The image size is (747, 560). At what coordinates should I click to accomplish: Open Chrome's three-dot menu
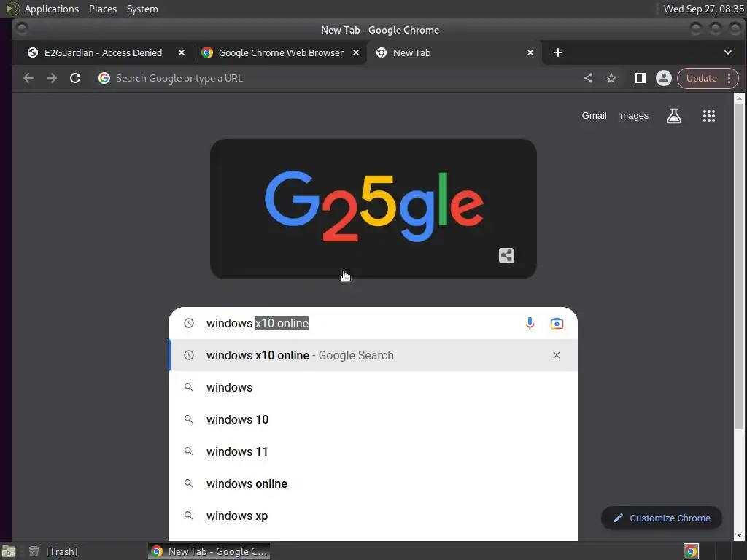729,78
